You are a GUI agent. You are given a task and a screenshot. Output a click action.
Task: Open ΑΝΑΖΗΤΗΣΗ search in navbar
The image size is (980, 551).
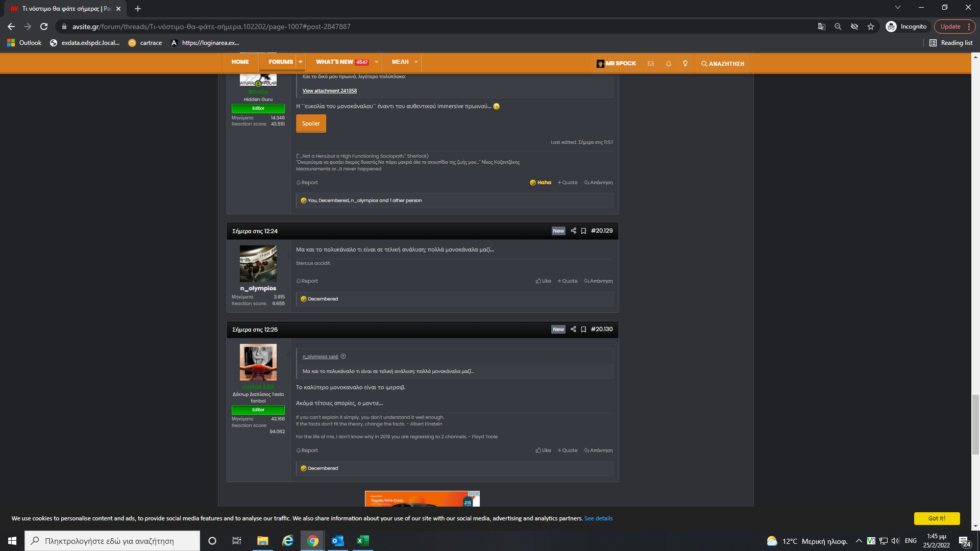[x=723, y=64]
